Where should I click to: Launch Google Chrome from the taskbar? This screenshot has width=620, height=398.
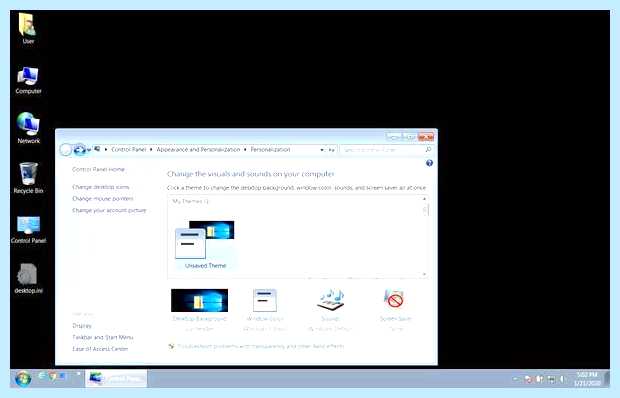click(52, 376)
